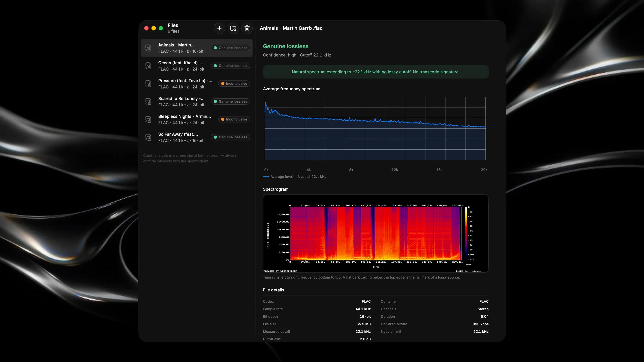
Task: Click the audio file icon beside Scared to Be Lonely
Action: [x=148, y=102]
